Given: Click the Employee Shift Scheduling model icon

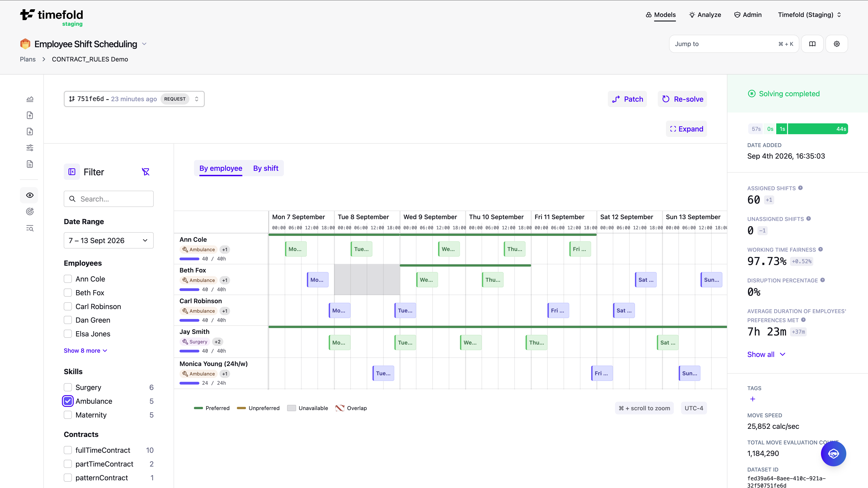Looking at the screenshot, I should point(25,44).
